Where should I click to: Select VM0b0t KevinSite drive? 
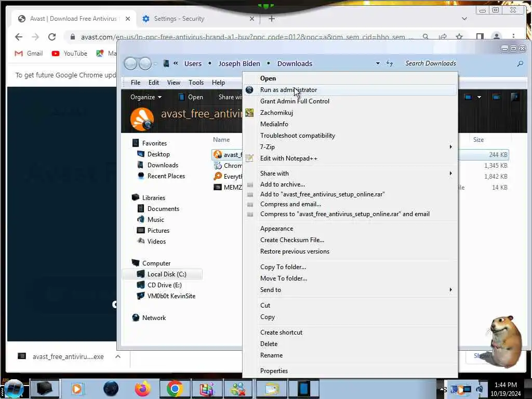coord(171,296)
